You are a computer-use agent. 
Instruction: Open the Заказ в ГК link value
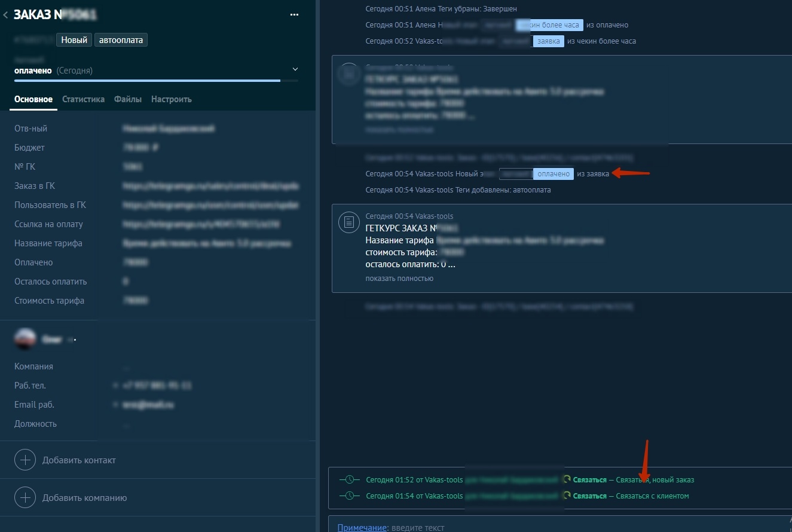210,186
